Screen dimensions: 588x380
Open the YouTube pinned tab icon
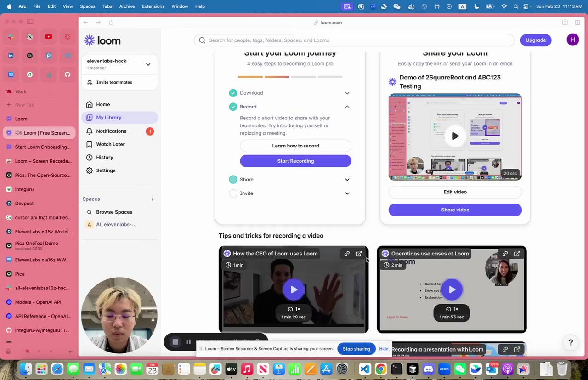click(x=49, y=37)
